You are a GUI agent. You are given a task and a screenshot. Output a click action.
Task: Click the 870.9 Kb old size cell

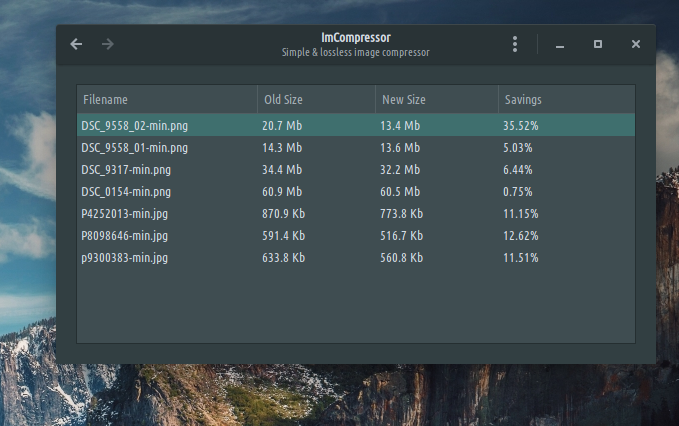click(284, 214)
